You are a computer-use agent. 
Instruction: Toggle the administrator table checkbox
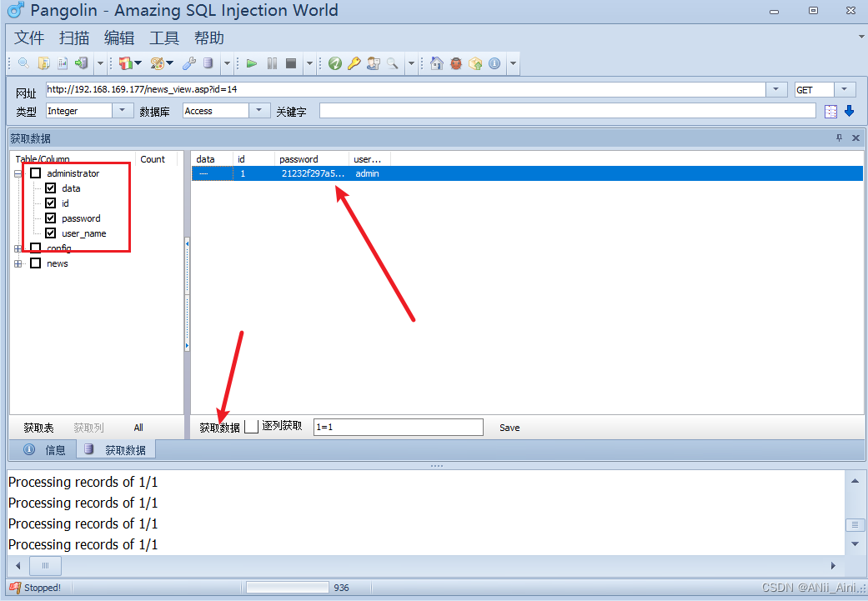(x=35, y=173)
